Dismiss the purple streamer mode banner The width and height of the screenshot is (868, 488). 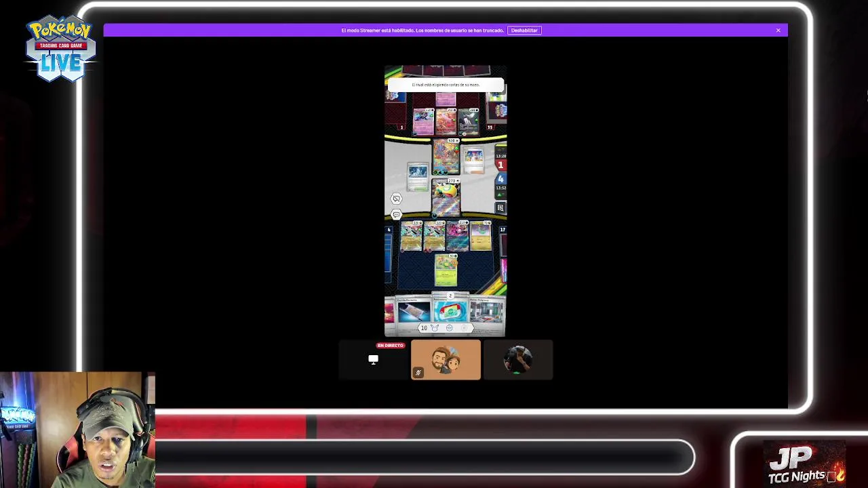coord(778,30)
